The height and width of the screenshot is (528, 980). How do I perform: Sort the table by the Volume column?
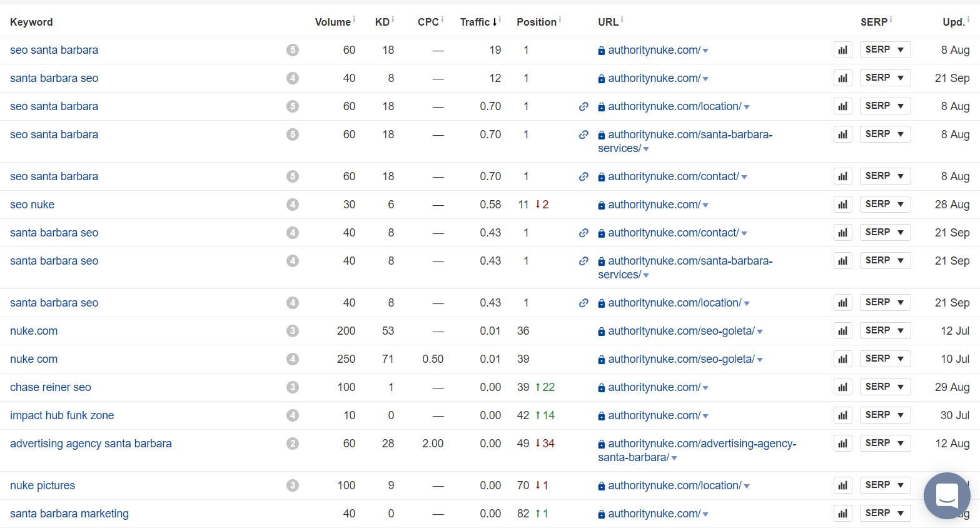tap(333, 22)
